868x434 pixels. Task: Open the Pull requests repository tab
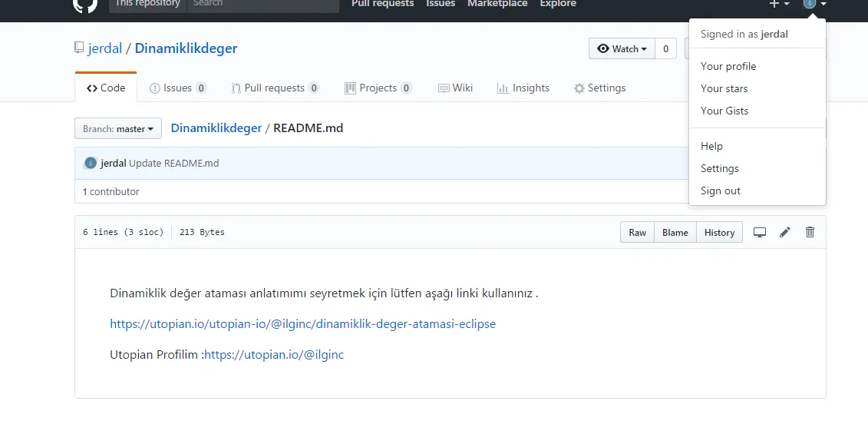[x=275, y=88]
